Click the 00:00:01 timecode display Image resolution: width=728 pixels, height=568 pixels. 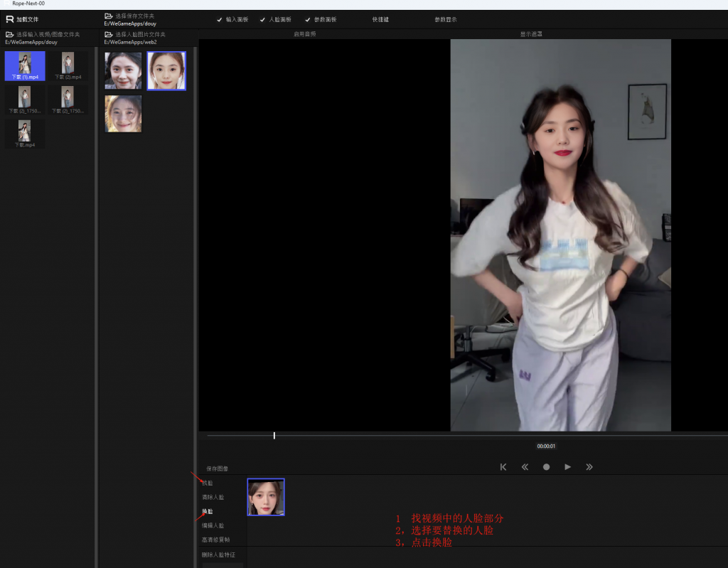coord(546,446)
